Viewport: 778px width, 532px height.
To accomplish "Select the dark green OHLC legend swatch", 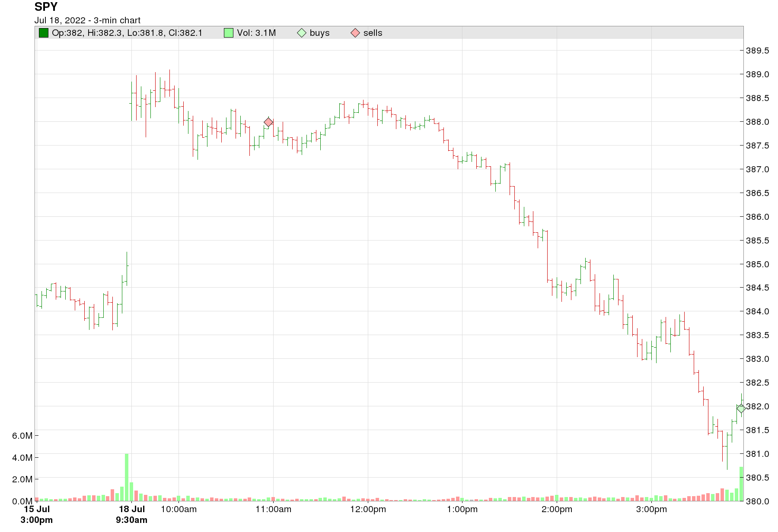I will coord(44,33).
